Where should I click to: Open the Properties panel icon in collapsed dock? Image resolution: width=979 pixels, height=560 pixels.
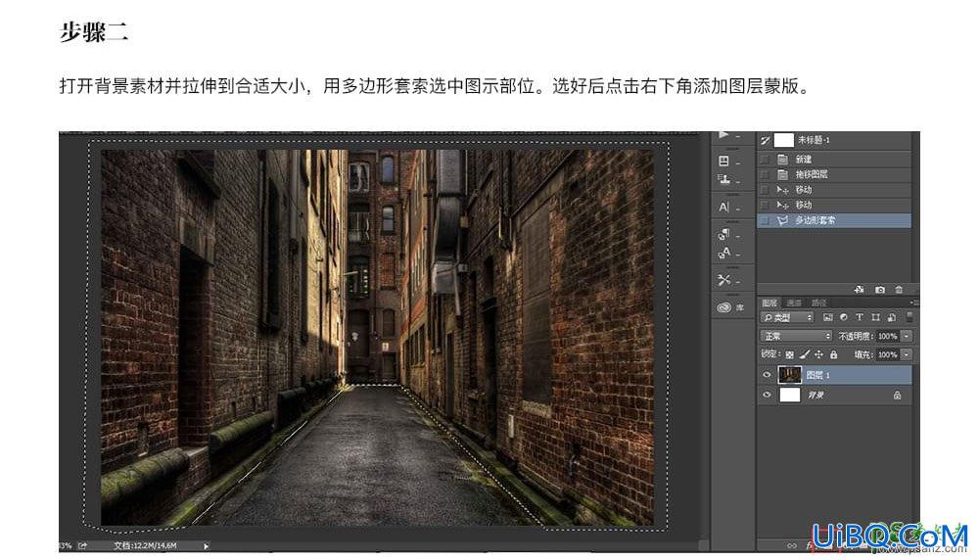[723, 162]
